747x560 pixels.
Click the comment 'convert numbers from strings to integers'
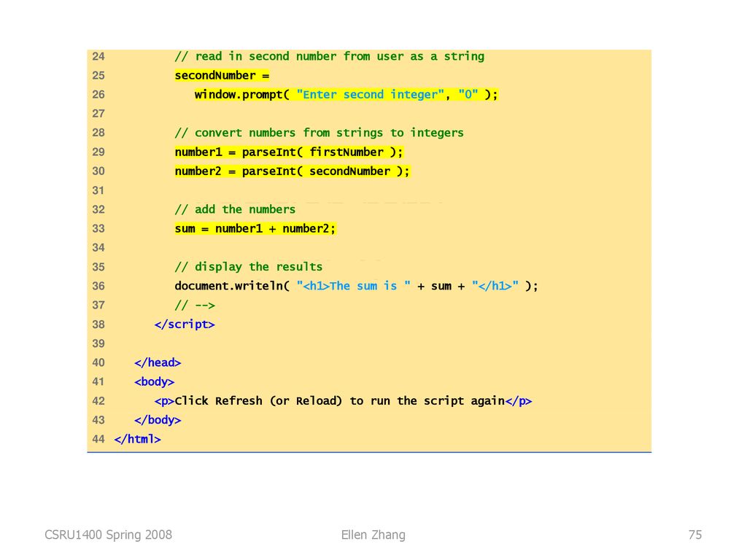(x=319, y=133)
